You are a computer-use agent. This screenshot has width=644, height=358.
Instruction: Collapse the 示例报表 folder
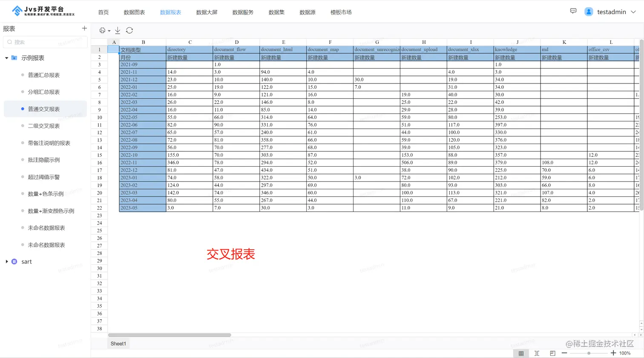(6, 58)
